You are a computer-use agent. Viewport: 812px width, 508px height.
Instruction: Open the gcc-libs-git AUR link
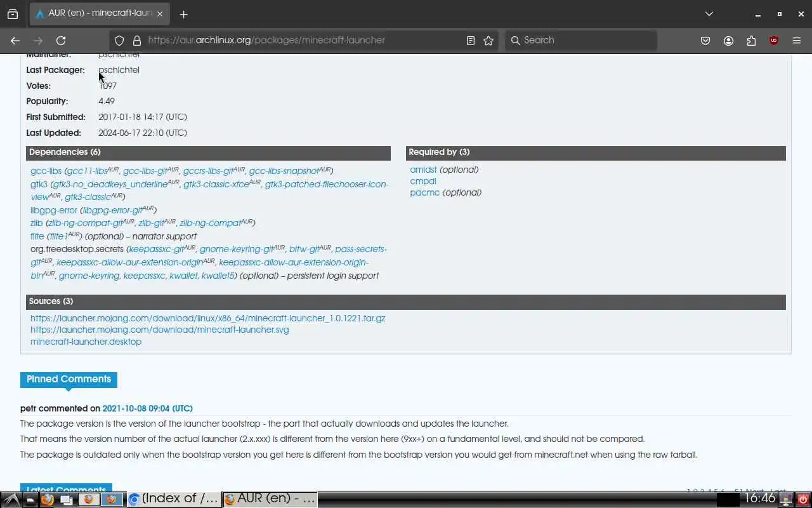pyautogui.click(x=145, y=171)
